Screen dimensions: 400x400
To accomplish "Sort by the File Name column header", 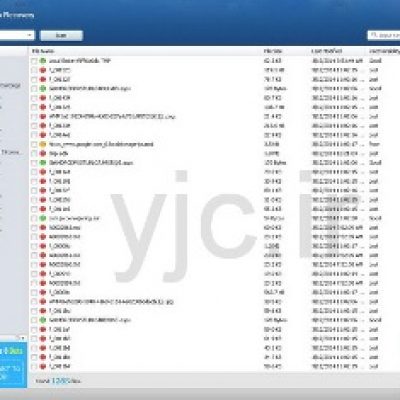I will (x=43, y=51).
